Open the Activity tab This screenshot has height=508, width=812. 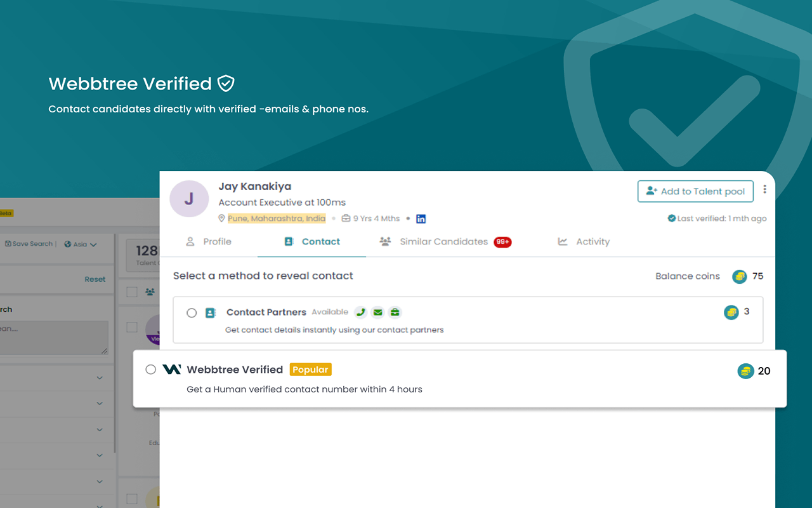[x=584, y=242]
